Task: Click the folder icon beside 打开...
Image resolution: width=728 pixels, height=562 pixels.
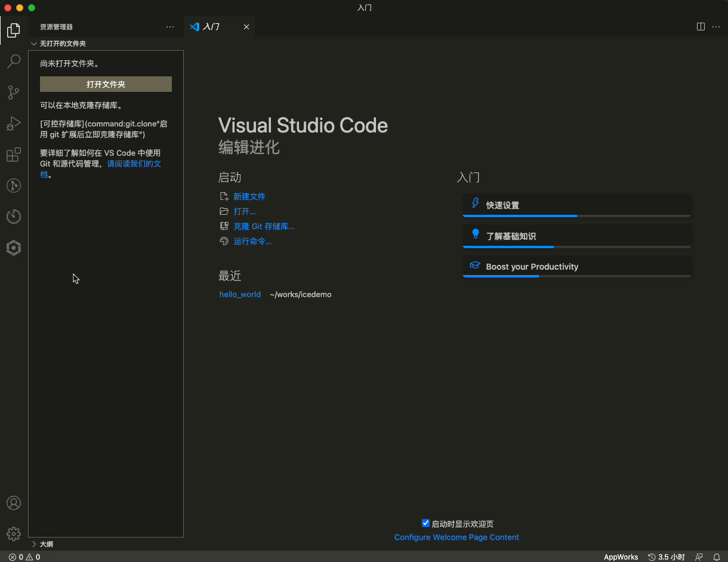Action: (224, 211)
